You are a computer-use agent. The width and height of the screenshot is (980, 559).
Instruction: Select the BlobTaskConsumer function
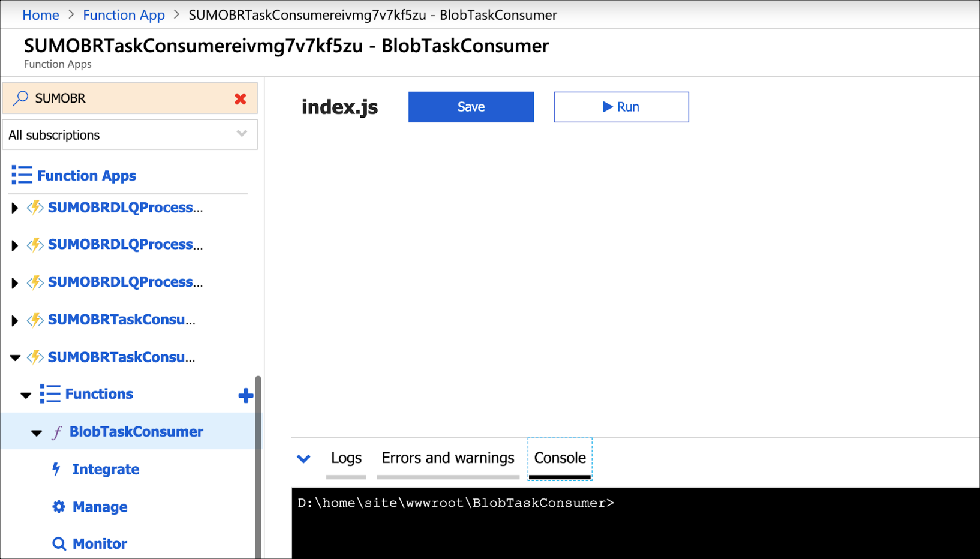(136, 432)
